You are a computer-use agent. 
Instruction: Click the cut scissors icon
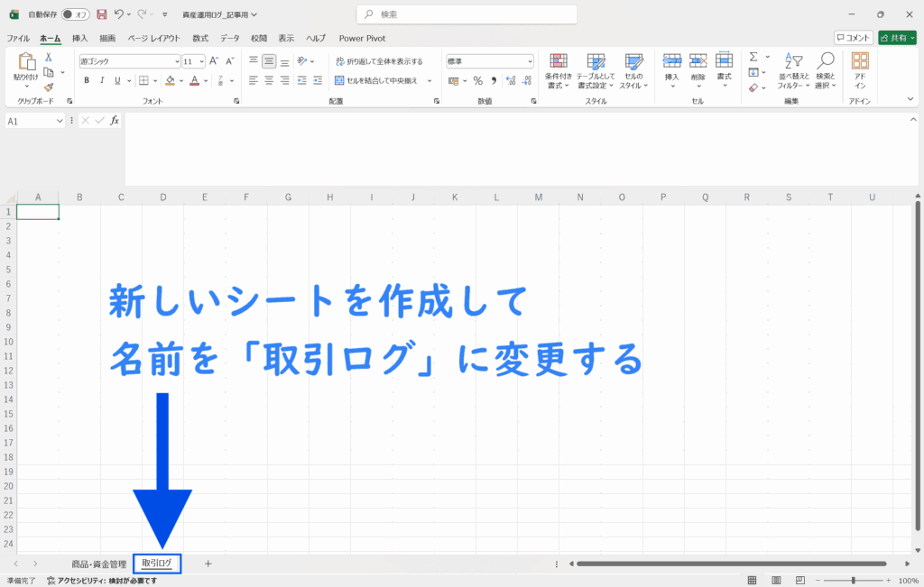click(x=49, y=58)
